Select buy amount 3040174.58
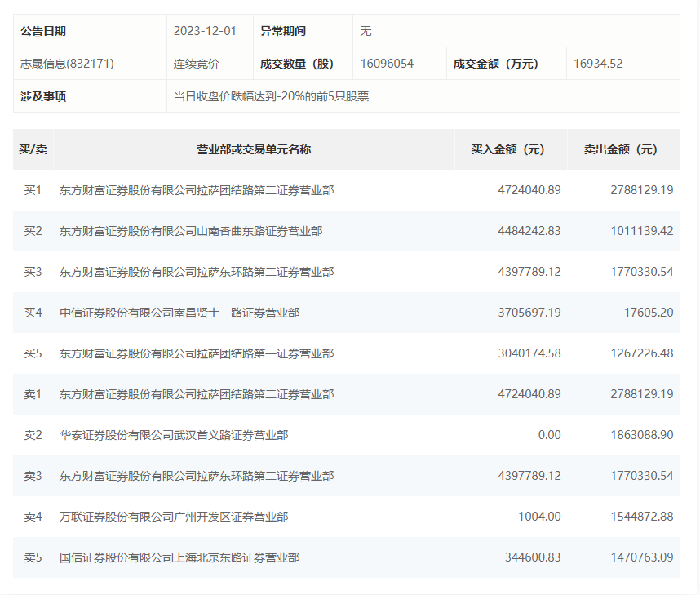 point(529,353)
